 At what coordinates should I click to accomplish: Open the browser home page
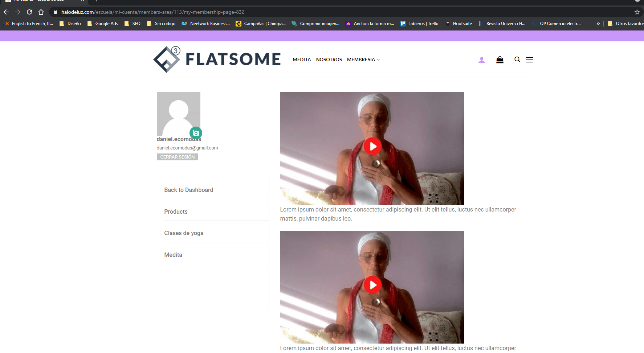(x=41, y=12)
